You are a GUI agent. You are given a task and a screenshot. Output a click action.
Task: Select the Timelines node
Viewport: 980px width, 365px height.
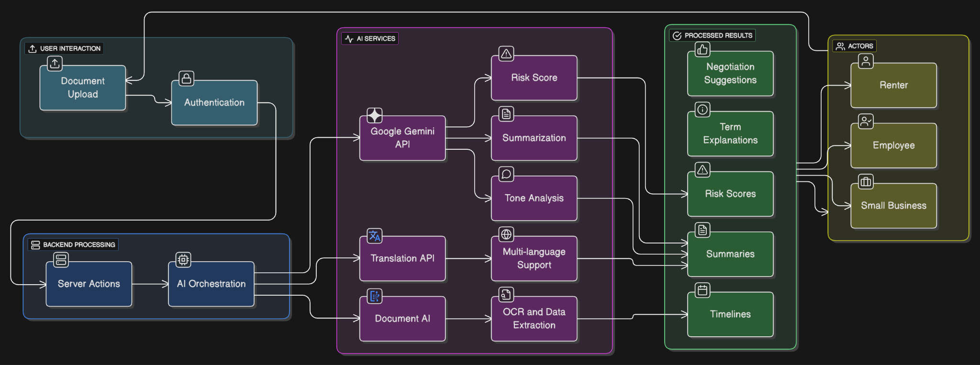click(730, 315)
